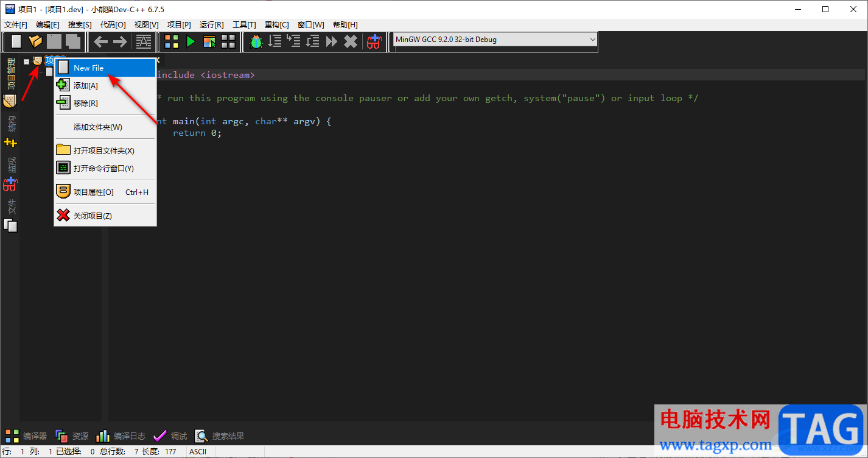The height and width of the screenshot is (458, 868).
Task: Click the 'return 0;' code line
Action: [197, 133]
